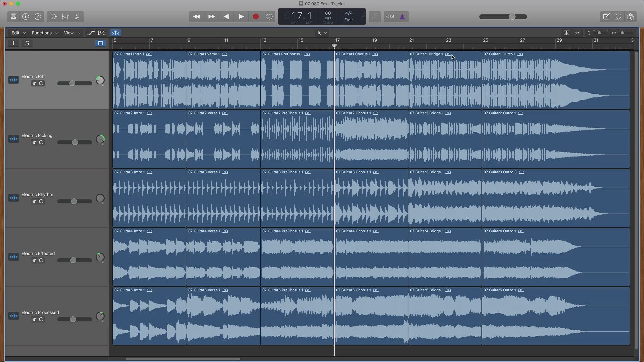Start playback with Play button
The height and width of the screenshot is (362, 644).
click(241, 17)
